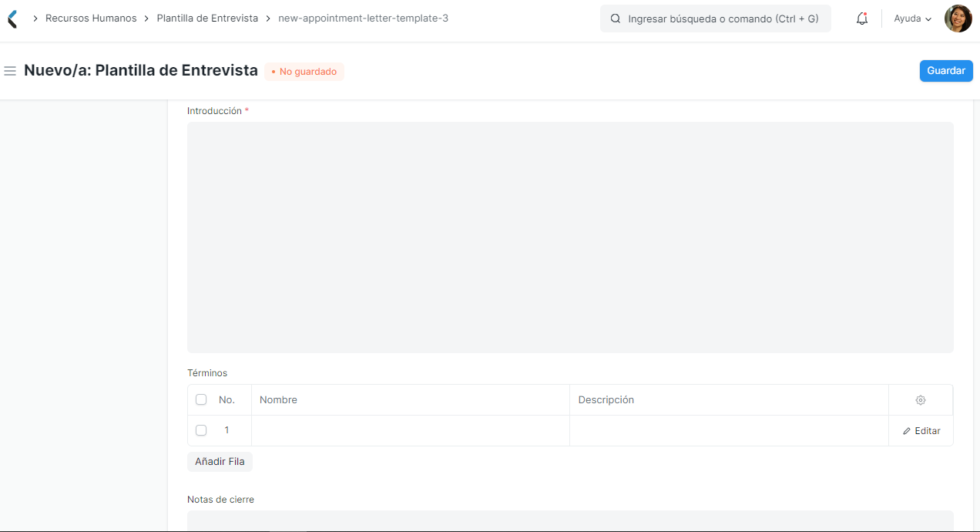Click the Guardar button
The width and height of the screenshot is (980, 532).
click(946, 71)
